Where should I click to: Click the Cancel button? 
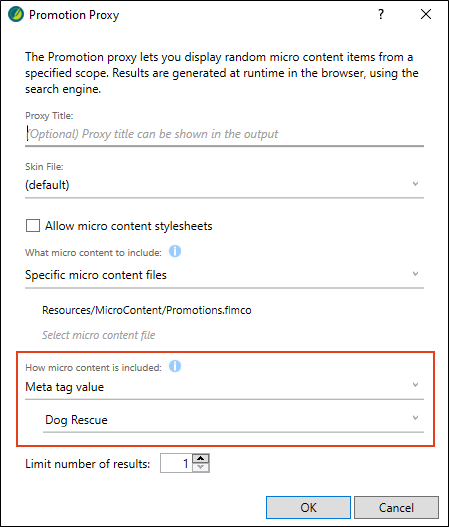click(x=396, y=508)
